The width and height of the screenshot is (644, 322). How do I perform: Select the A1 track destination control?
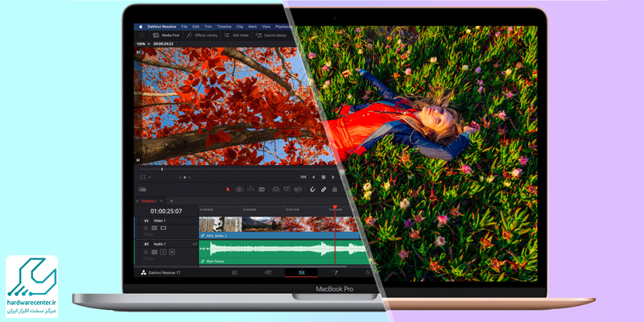click(146, 244)
